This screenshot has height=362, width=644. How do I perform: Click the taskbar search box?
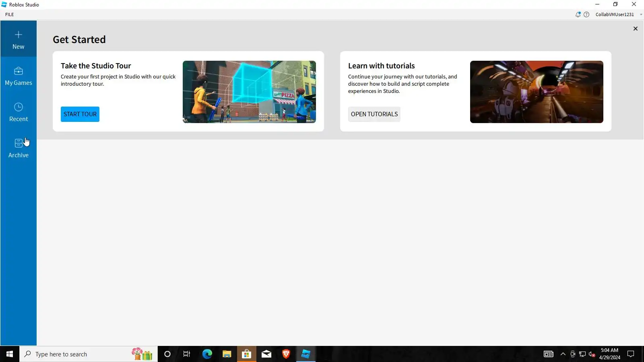coord(89,354)
